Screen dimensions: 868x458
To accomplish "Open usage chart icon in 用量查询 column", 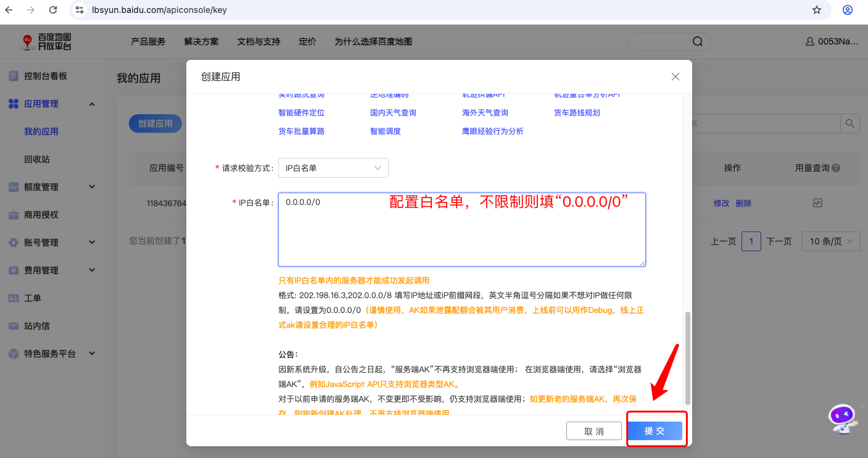I will click(x=818, y=202).
